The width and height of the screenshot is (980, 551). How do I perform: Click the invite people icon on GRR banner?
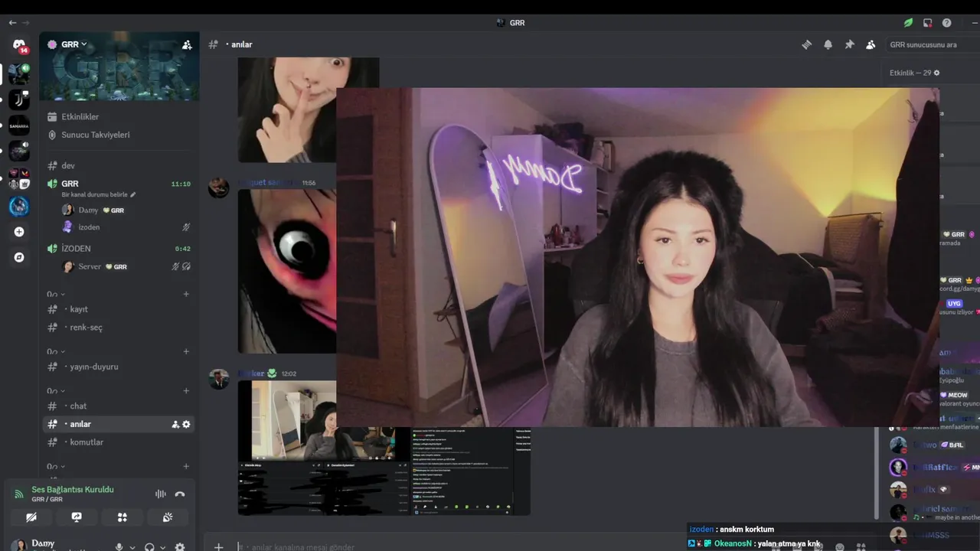coord(187,45)
